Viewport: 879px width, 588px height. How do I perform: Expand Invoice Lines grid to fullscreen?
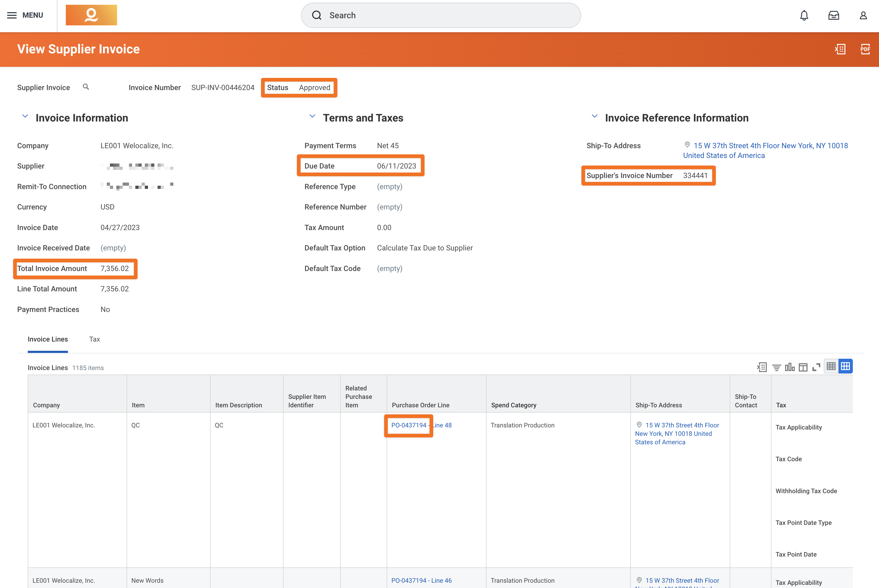point(816,367)
